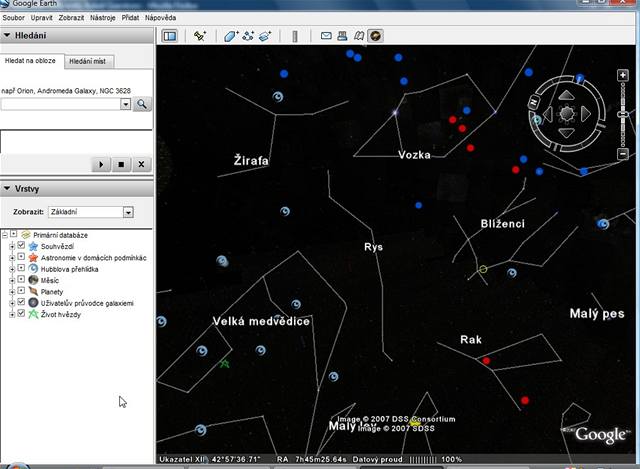Toggle the Hubblova přehlídka checkbox
640x469 pixels.
pyautogui.click(x=21, y=268)
